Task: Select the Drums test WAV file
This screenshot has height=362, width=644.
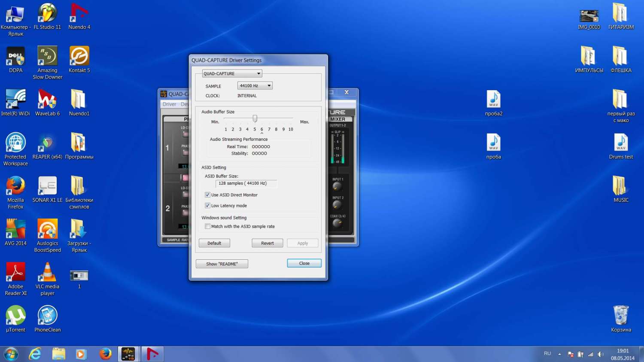Action: (621, 144)
